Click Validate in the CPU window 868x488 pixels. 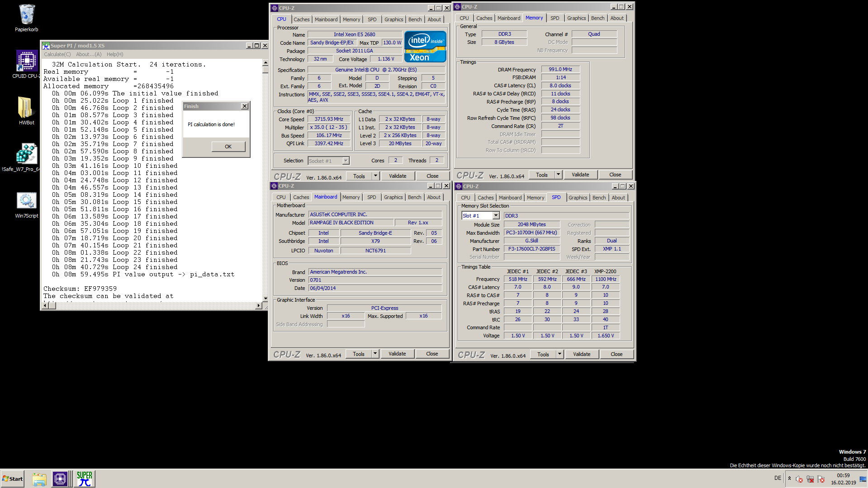(398, 176)
